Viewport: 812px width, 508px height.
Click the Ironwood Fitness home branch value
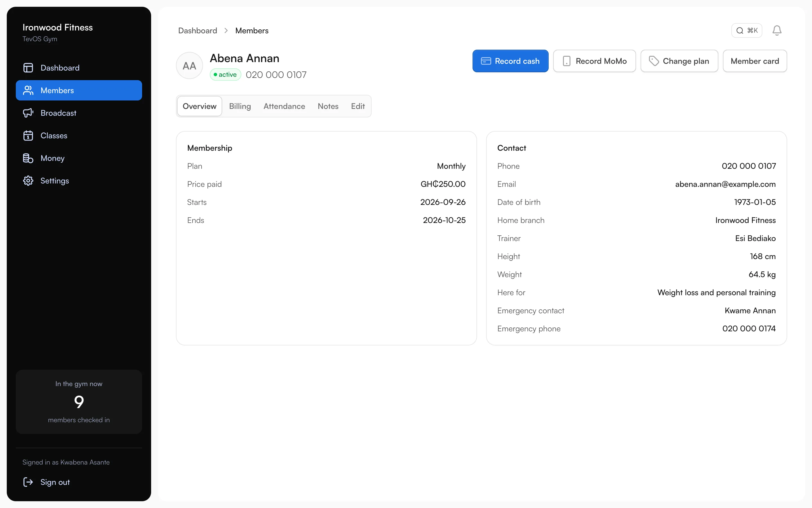pyautogui.click(x=745, y=220)
